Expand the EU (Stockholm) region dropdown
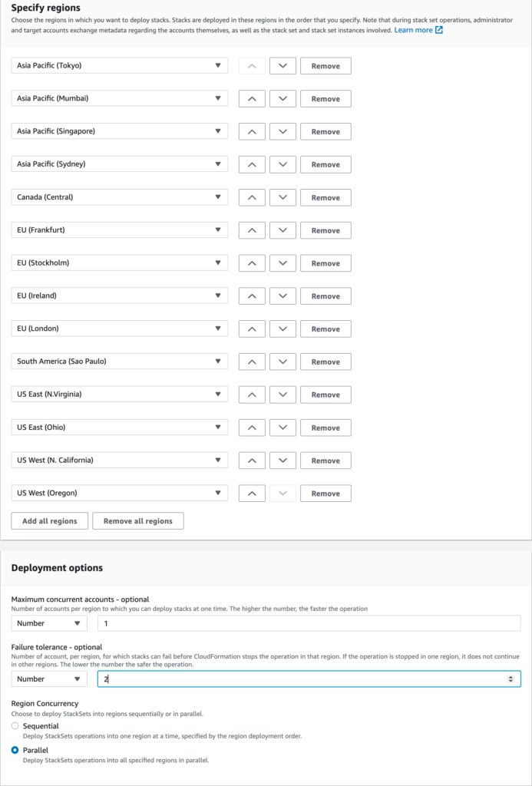 click(x=120, y=263)
